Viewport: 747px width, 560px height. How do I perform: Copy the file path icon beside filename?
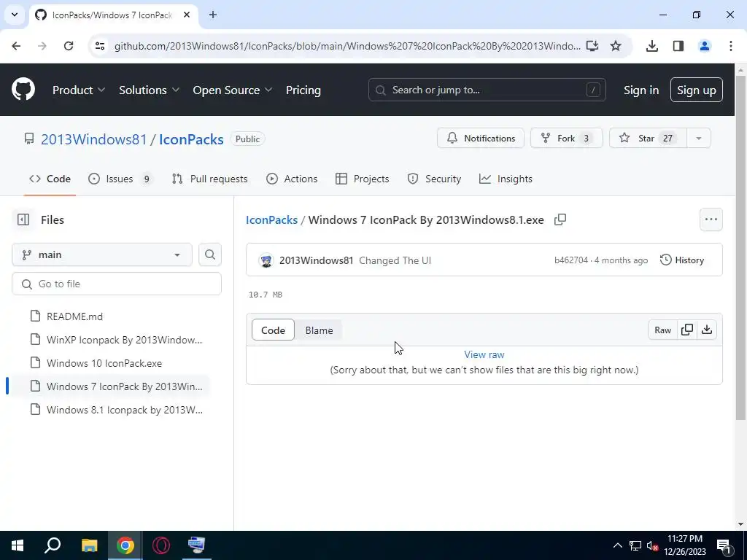coord(560,219)
